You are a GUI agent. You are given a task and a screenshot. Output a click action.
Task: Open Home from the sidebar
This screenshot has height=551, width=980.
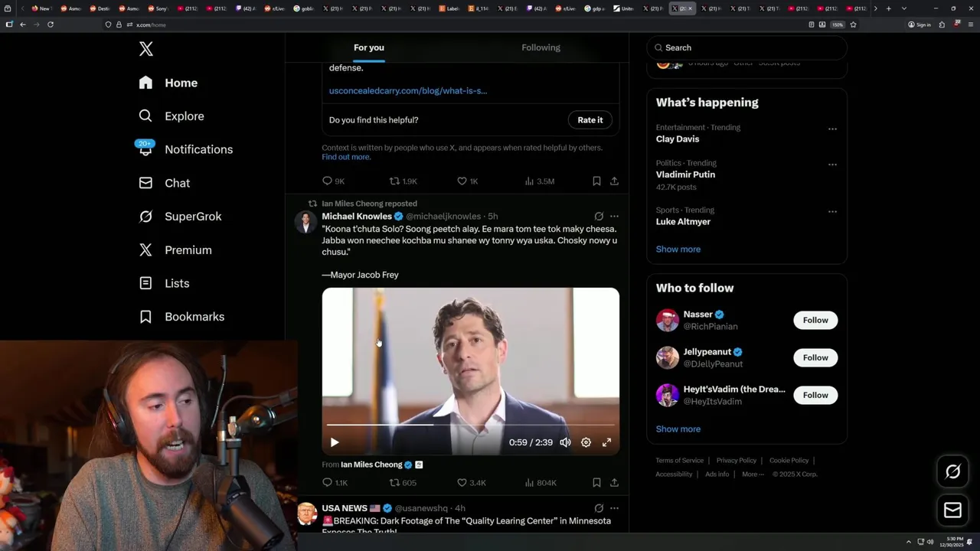tap(168, 83)
